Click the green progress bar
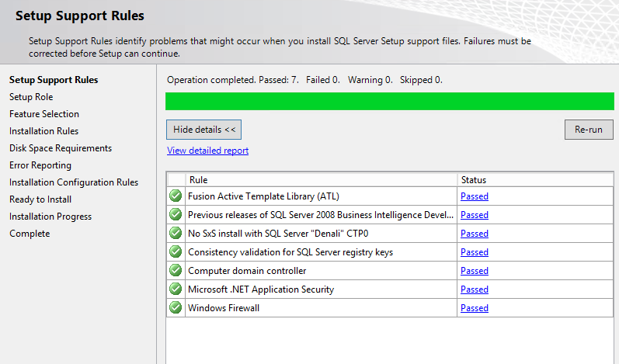The height and width of the screenshot is (364, 619). pyautogui.click(x=390, y=102)
